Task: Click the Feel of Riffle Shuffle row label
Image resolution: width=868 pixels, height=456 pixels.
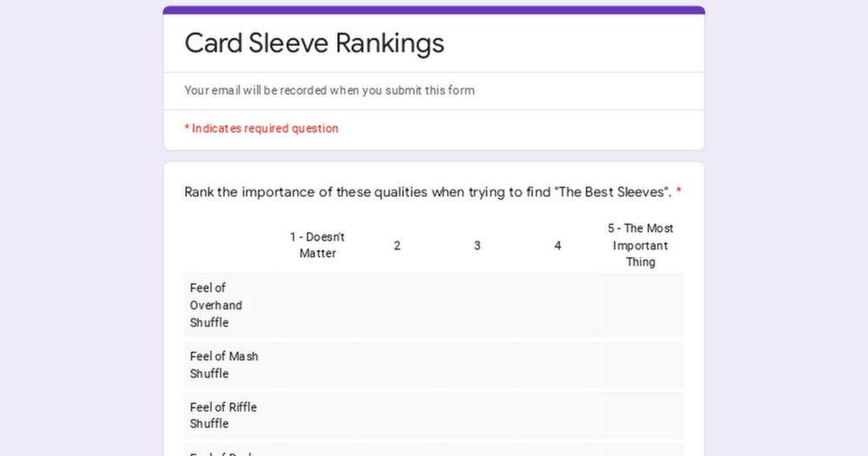Action: coord(223,415)
